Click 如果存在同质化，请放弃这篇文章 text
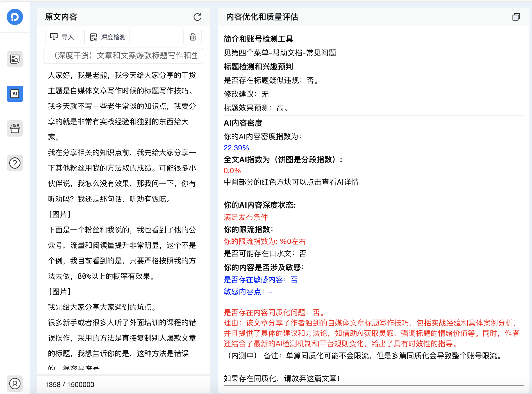Image resolution: width=532 pixels, height=394 pixels. coord(282,378)
